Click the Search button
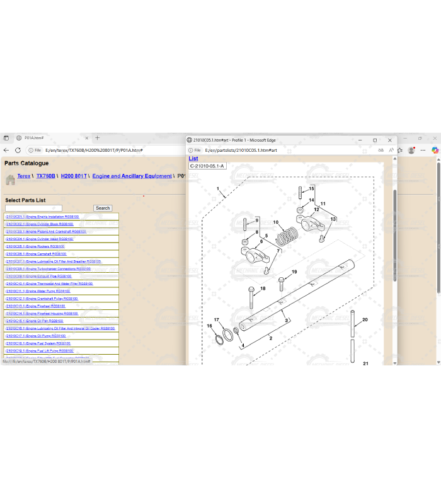This screenshot has height=504, width=441. coord(103,208)
